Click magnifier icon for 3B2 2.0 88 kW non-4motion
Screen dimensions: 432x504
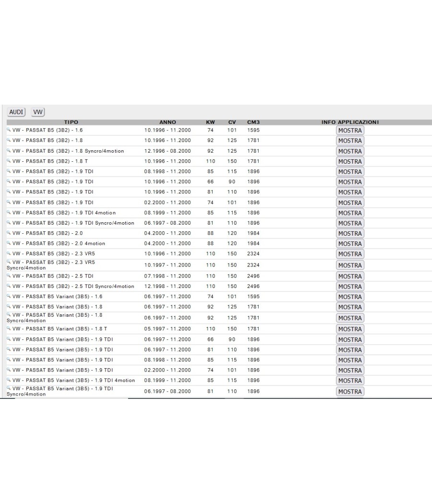pyautogui.click(x=9, y=233)
